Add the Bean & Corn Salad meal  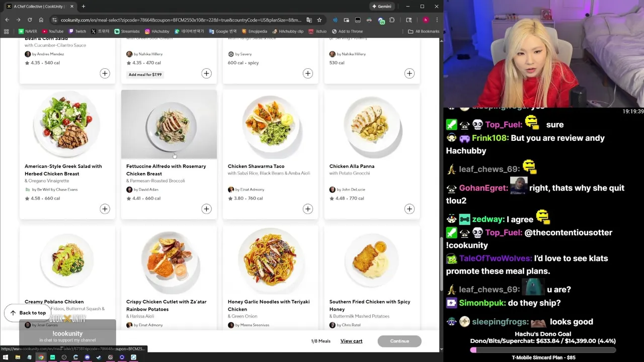(x=105, y=73)
